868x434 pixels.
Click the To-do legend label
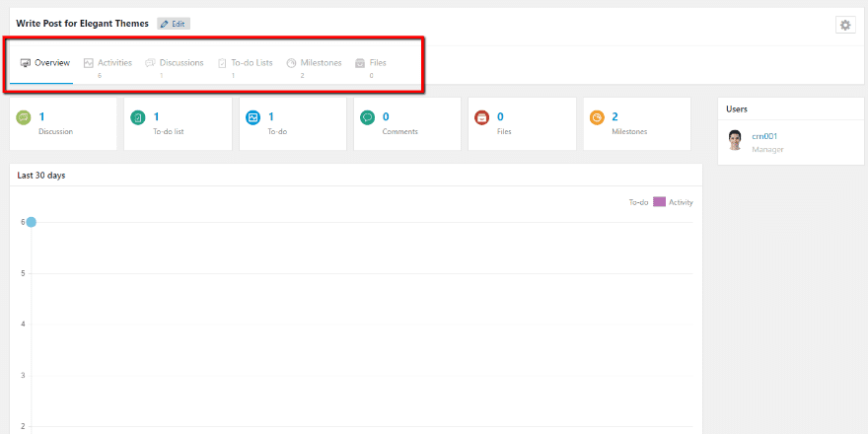pos(638,202)
